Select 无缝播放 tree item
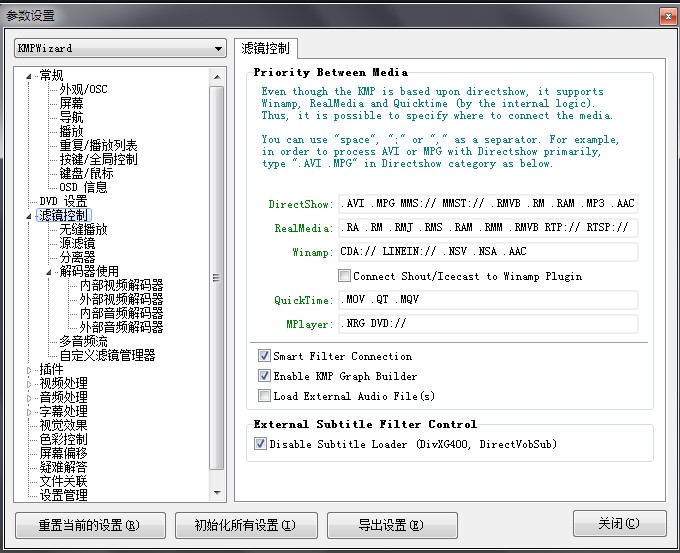Viewport: 680px width, 553px height. pos(83,229)
